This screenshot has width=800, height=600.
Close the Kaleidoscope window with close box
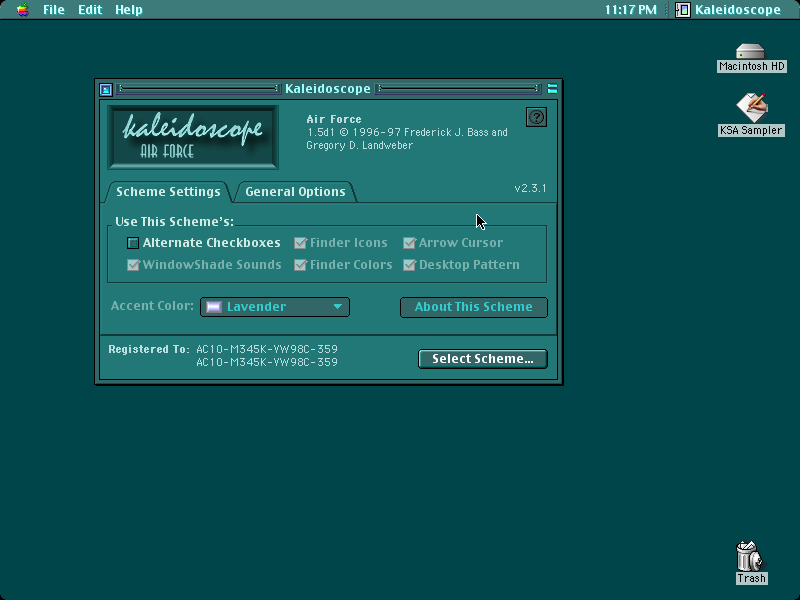pyautogui.click(x=106, y=90)
